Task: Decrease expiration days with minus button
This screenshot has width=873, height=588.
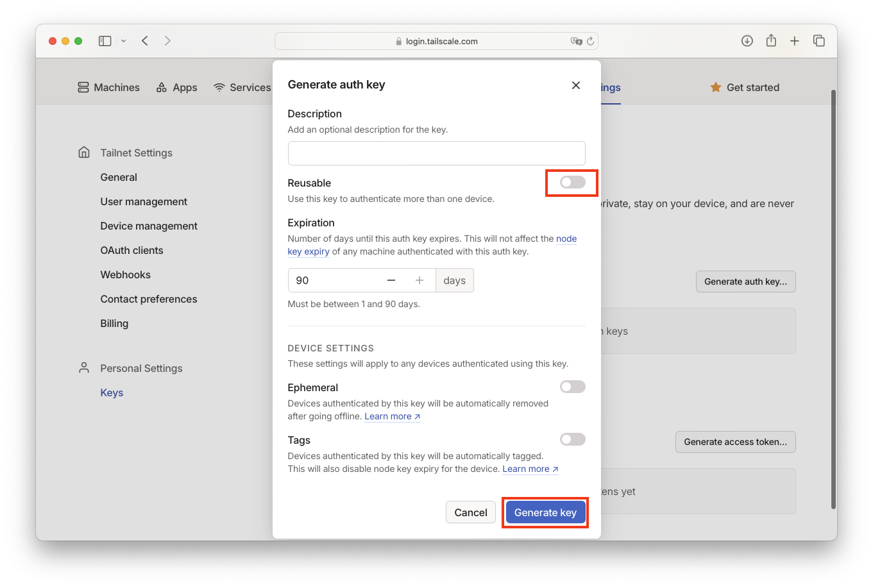Action: pyautogui.click(x=391, y=280)
